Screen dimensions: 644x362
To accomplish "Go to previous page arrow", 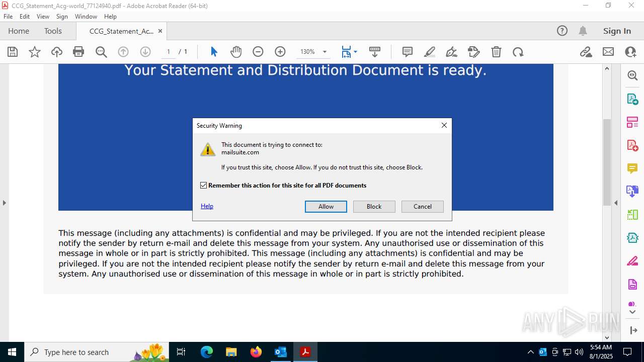I will click(123, 52).
